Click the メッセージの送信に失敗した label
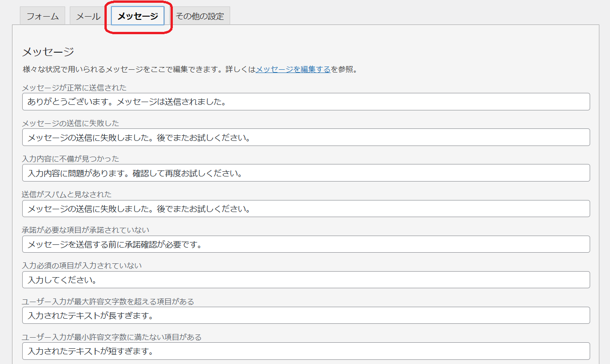 pyautogui.click(x=71, y=123)
